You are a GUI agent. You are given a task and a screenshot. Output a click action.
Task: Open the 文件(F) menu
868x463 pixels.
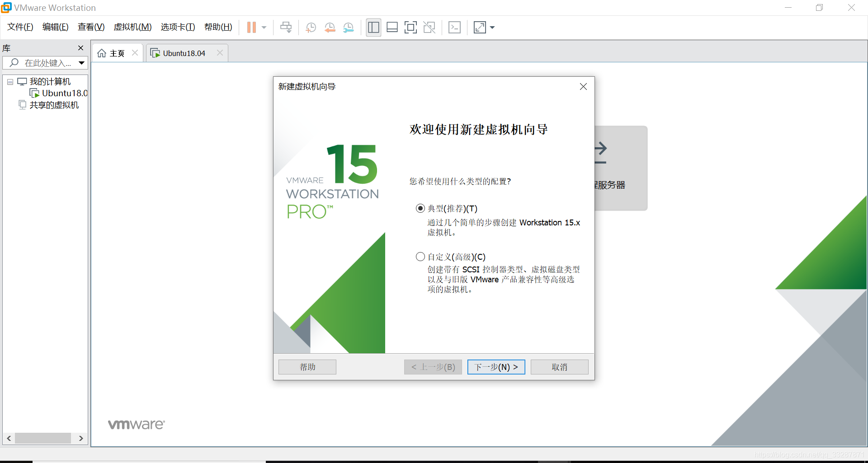coord(20,27)
